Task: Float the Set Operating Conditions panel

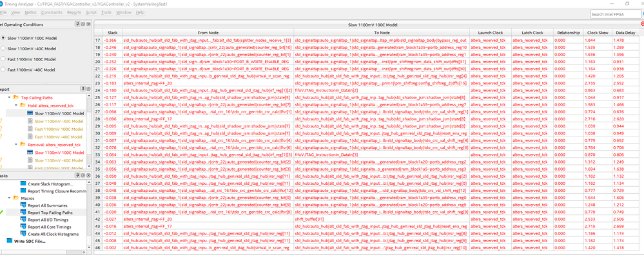Action: (x=83, y=24)
